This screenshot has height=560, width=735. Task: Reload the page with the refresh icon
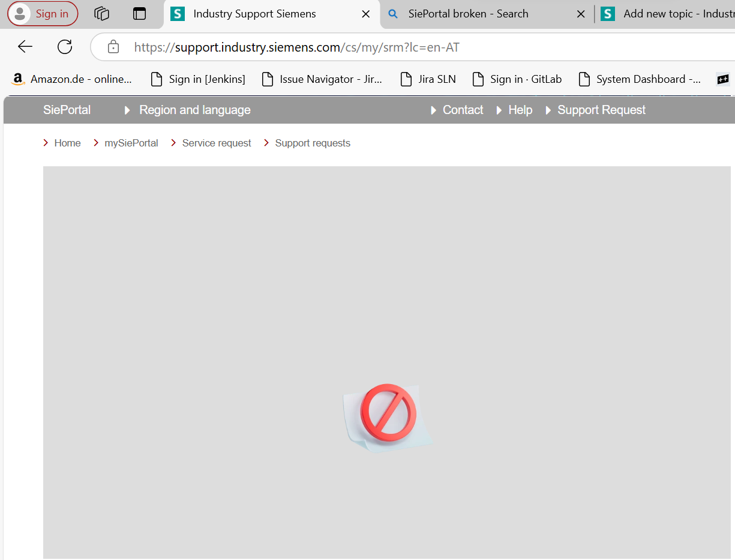65,47
